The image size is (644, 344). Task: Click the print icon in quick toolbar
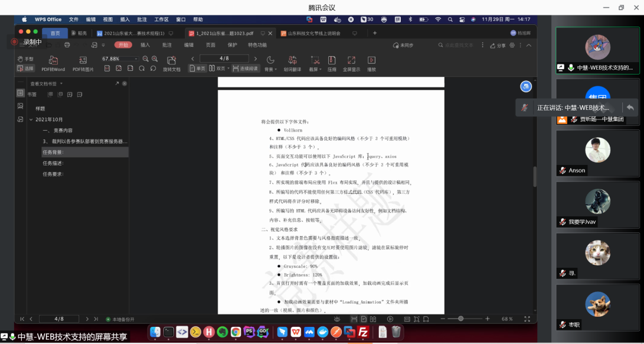click(67, 45)
